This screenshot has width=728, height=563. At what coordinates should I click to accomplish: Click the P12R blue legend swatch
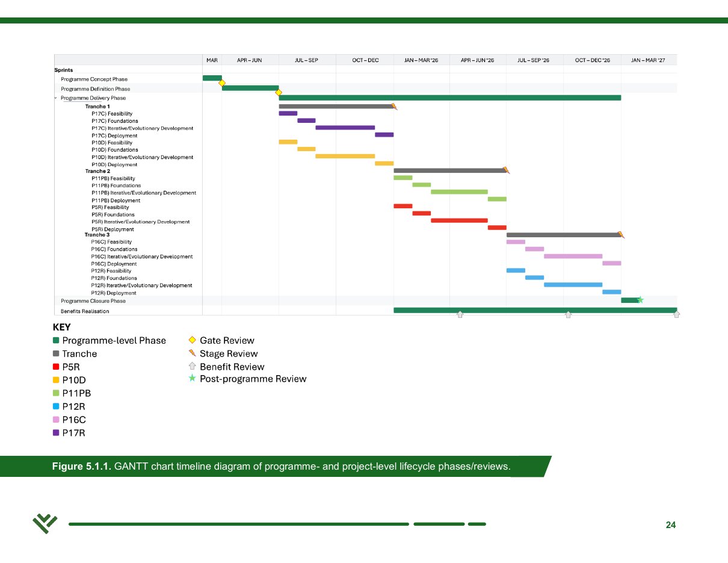point(56,406)
